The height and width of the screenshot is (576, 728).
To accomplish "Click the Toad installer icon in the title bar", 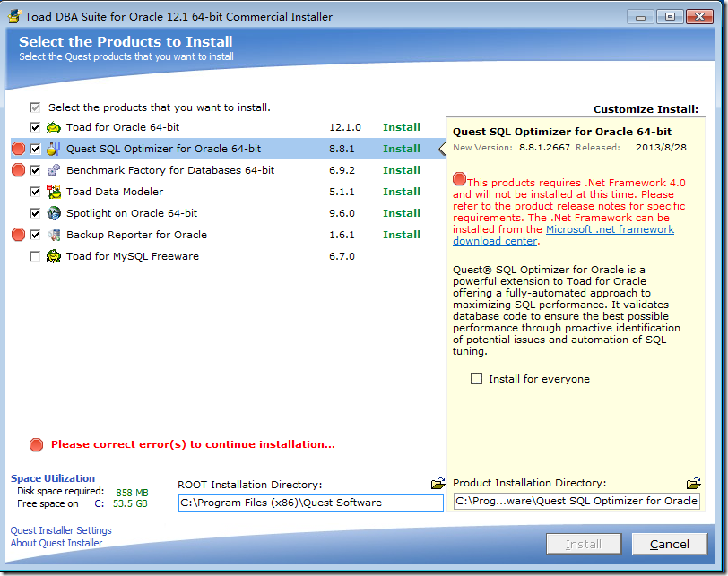I will click(14, 16).
